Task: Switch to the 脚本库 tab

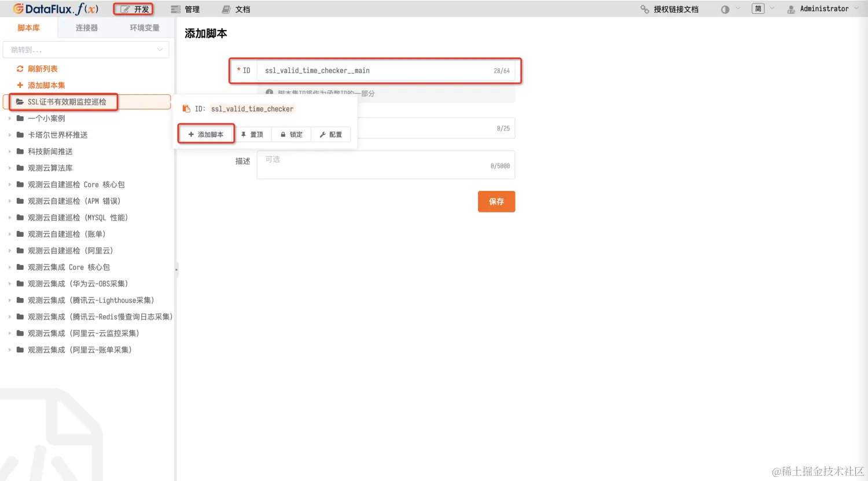Action: [28, 28]
